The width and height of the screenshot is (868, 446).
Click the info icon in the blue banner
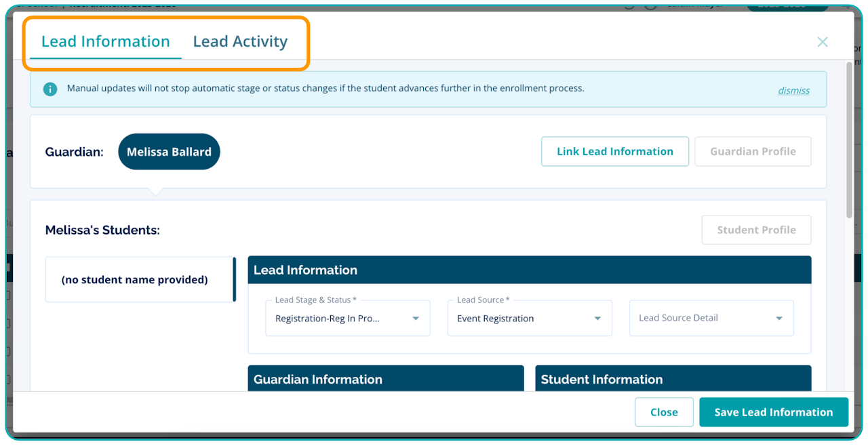point(50,89)
